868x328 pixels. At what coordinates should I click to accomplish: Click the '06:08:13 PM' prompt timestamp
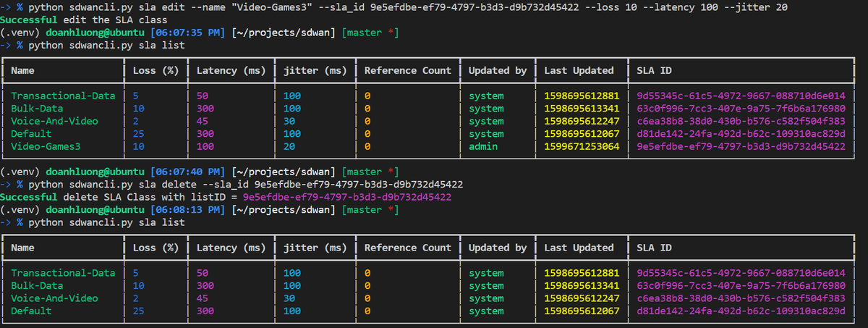(188, 210)
